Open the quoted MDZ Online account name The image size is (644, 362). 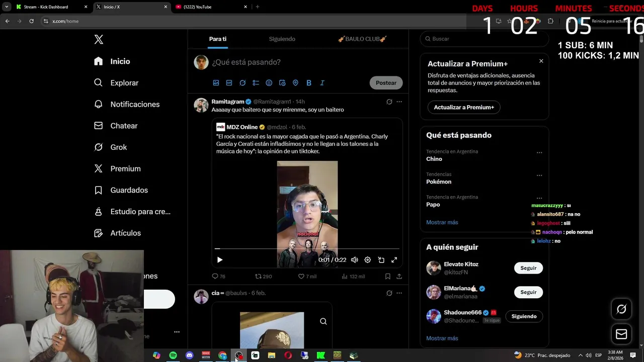pyautogui.click(x=242, y=127)
